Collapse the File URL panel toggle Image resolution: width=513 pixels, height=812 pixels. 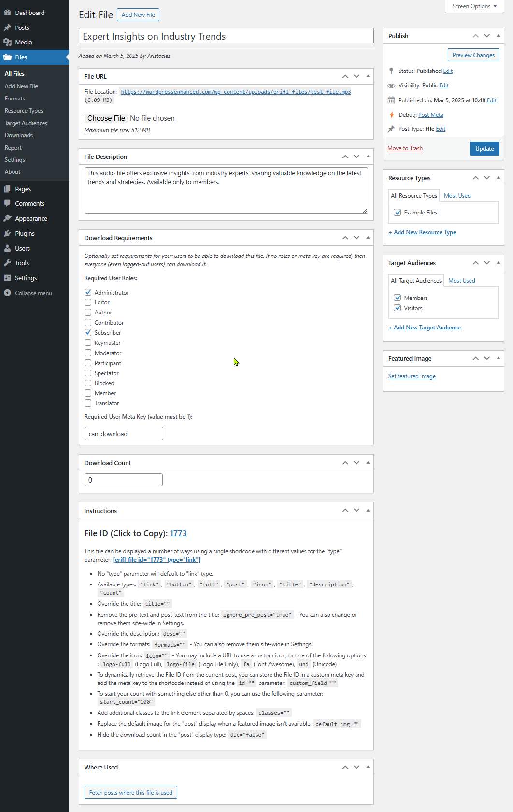click(x=368, y=76)
